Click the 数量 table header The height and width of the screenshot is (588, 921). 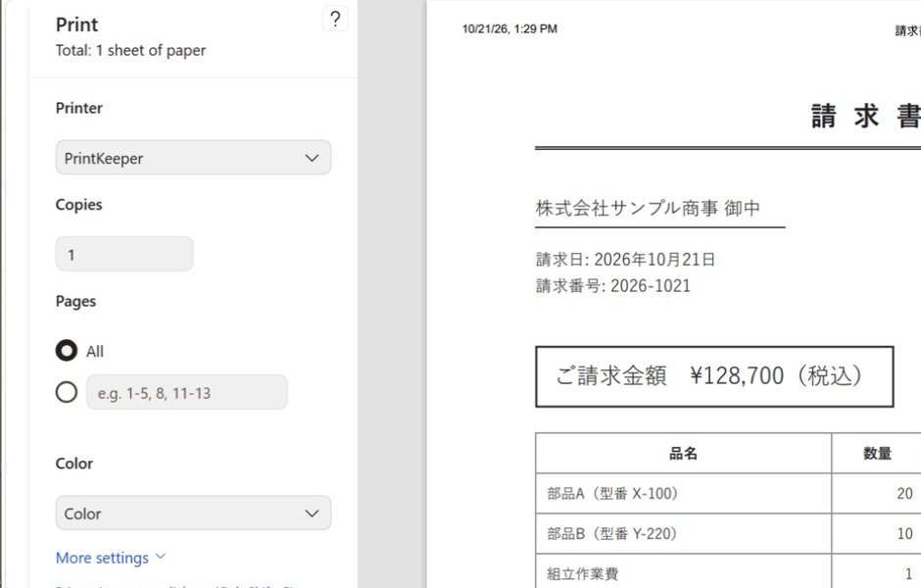(x=876, y=453)
